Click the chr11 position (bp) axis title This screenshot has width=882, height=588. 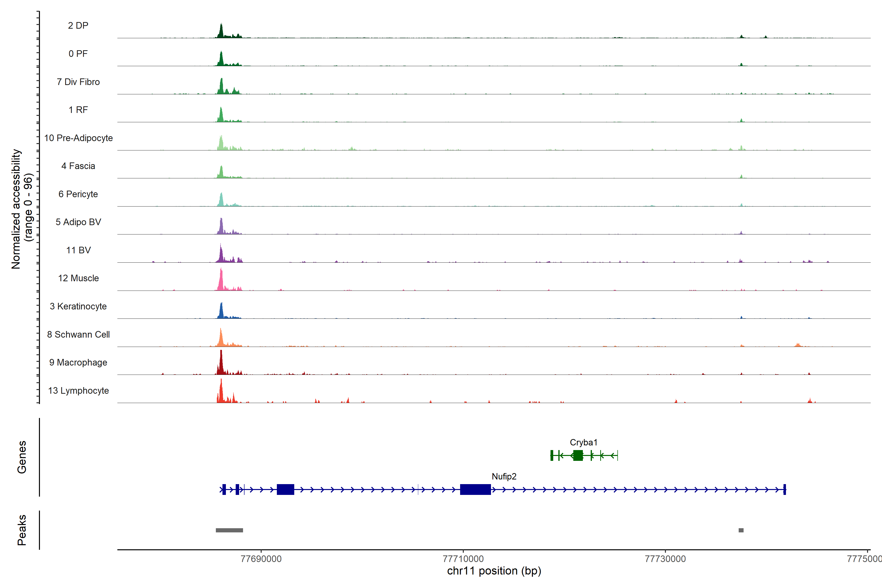coord(494,571)
